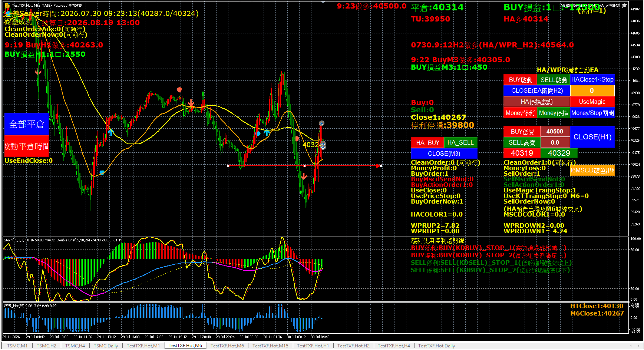Click the SELL高賣 button
644x350 pixels.
click(522, 142)
